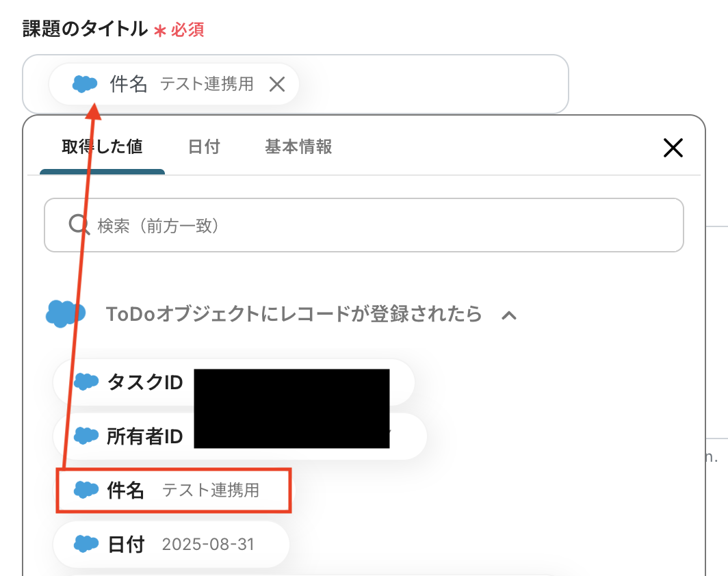Click the cloud icon on 日付 chip
The image size is (728, 576).
coord(86,544)
